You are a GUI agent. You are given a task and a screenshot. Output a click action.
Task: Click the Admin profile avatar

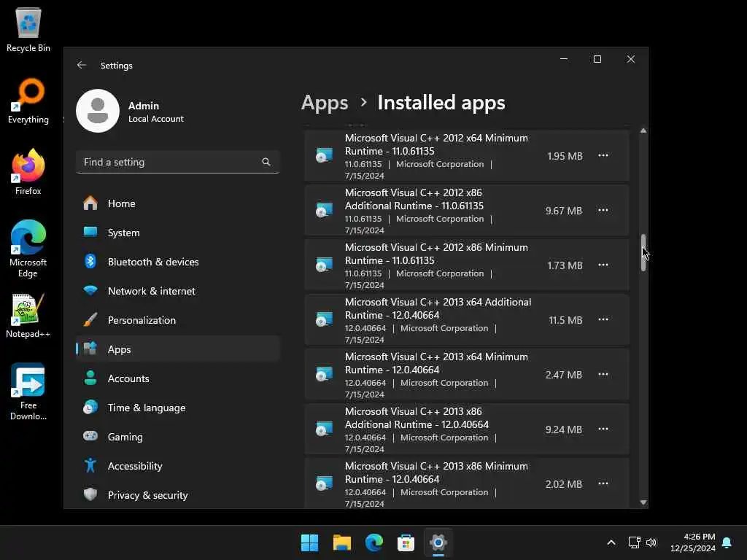tap(98, 111)
